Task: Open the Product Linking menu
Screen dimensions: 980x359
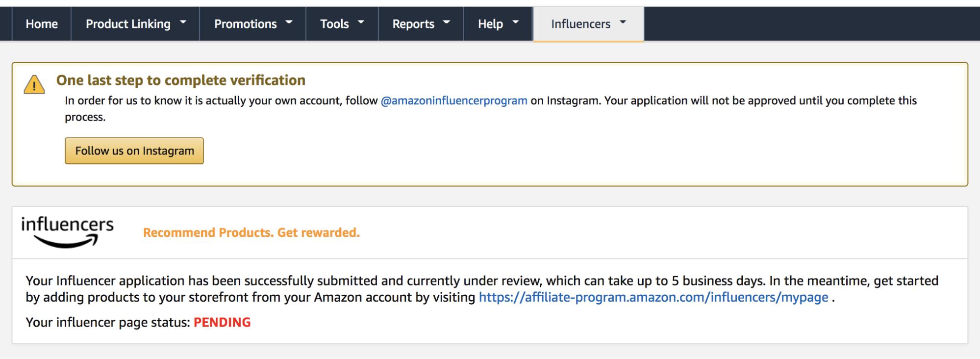Action: [x=128, y=24]
